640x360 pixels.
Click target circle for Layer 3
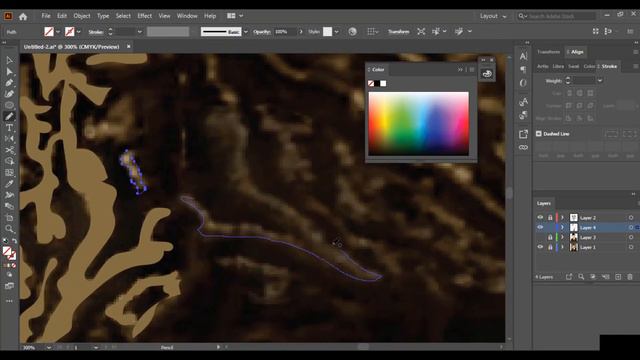click(x=631, y=237)
